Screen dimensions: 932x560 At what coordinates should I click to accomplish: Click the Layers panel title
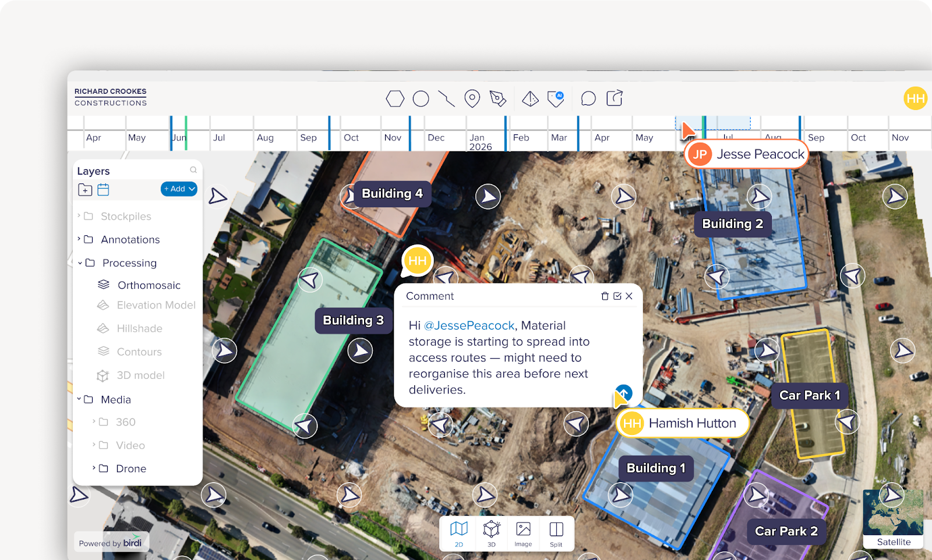93,171
